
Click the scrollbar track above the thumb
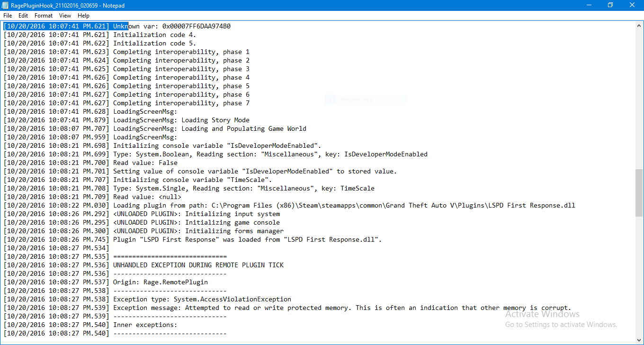[639, 95]
